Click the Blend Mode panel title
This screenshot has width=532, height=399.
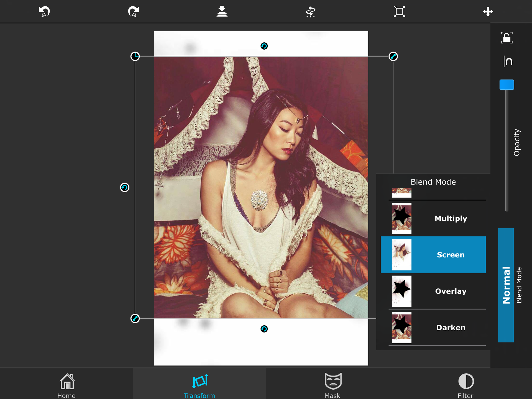pos(433,182)
